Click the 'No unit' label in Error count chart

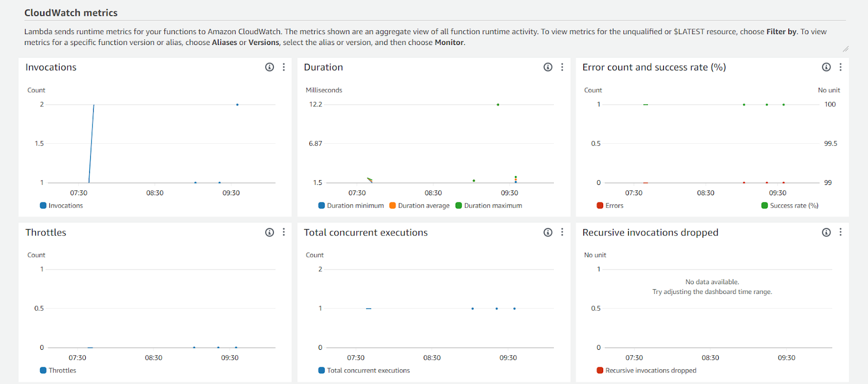coord(829,90)
